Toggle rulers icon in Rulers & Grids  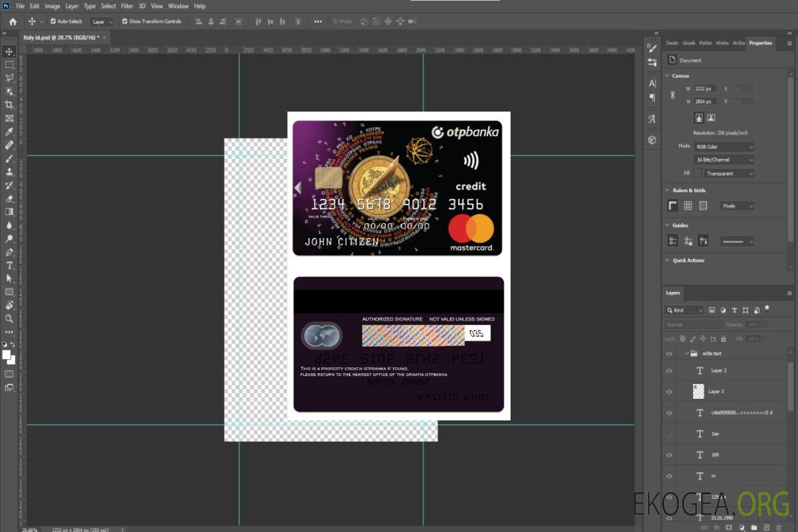(x=673, y=205)
